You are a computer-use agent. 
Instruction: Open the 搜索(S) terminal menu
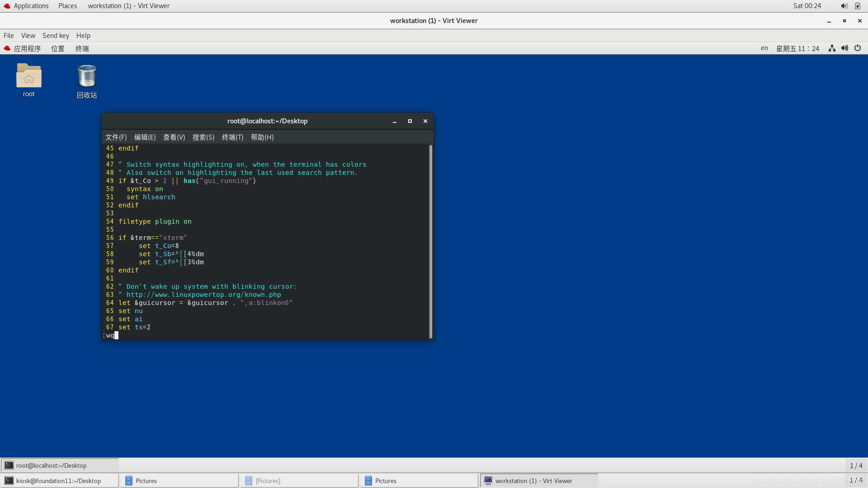tap(203, 137)
